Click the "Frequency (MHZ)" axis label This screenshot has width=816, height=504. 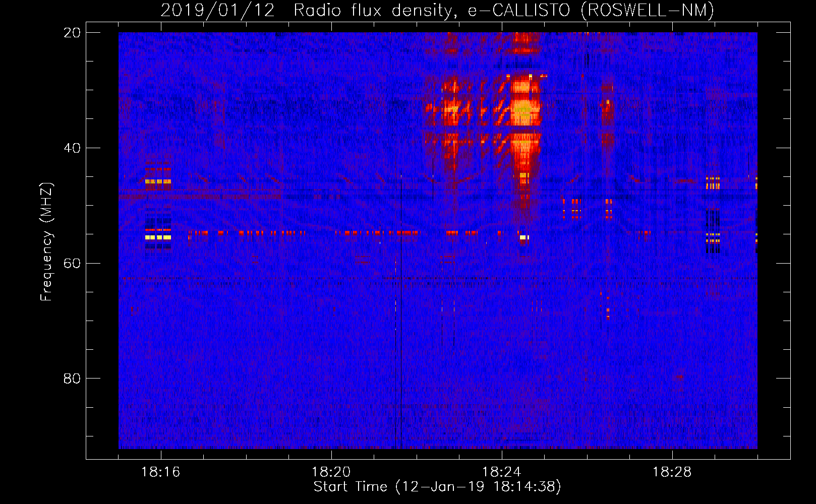[x=46, y=242]
